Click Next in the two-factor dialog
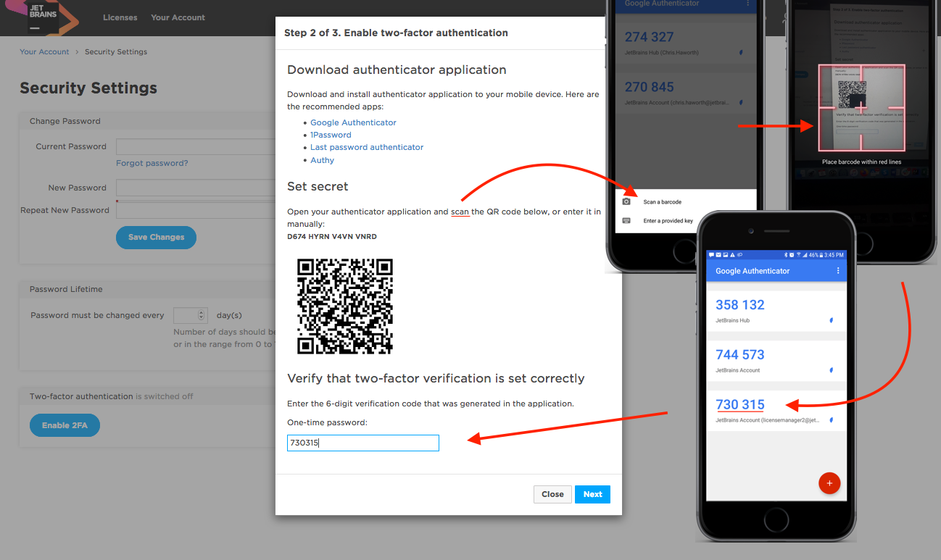The height and width of the screenshot is (560, 941). [592, 494]
